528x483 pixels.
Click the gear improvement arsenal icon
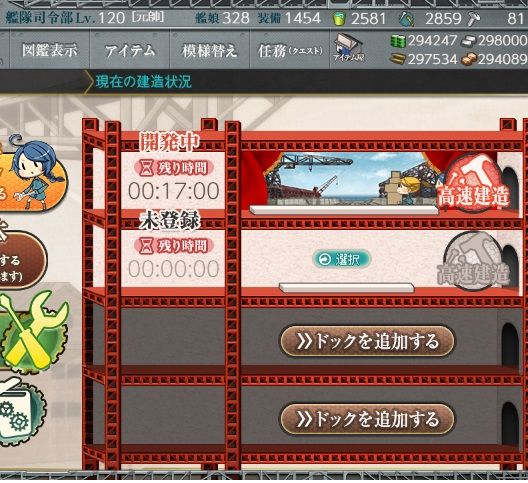coord(20,412)
